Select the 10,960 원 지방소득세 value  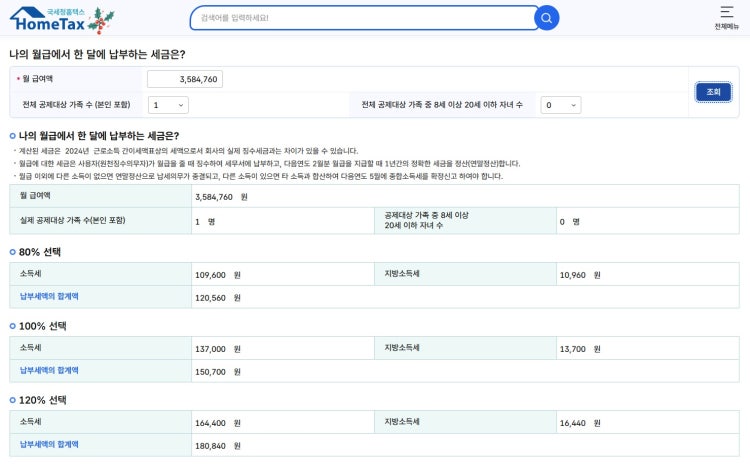(580, 275)
